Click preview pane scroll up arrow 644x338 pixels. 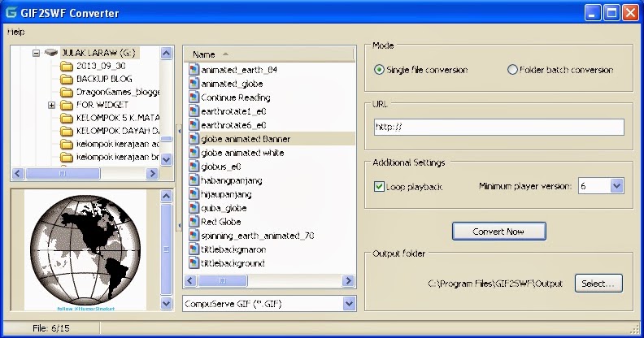click(167, 196)
